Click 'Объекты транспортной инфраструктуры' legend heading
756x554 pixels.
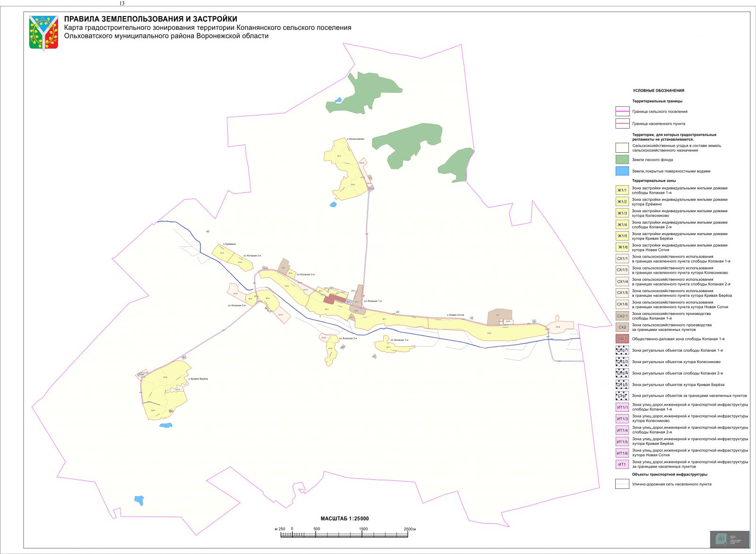pos(670,474)
